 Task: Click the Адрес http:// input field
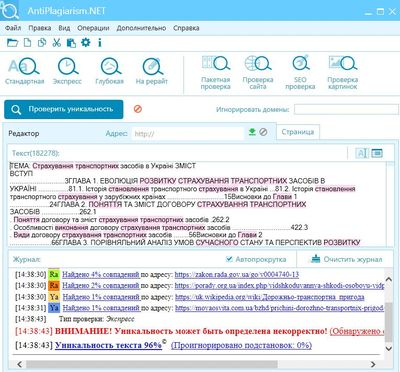(188, 134)
